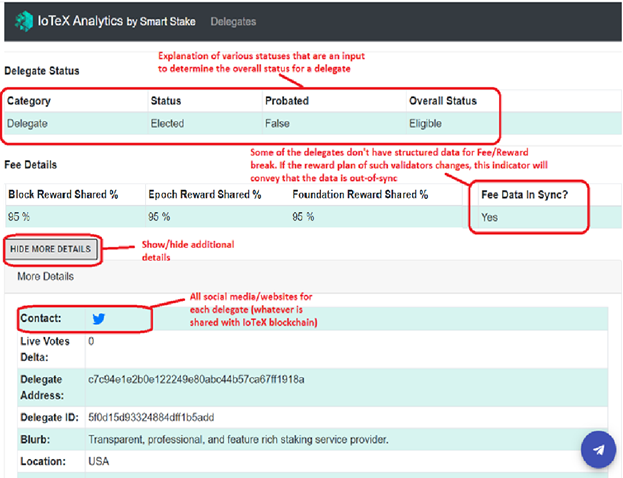Click the Delegate Status heading

tap(42, 71)
